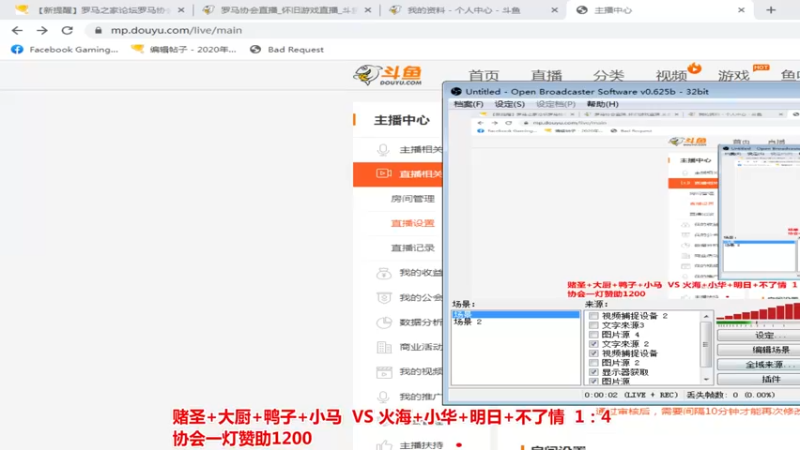This screenshot has width=800, height=450.
Task: Click the thumbs-up icon beside 主播扶持
Action: [384, 445]
